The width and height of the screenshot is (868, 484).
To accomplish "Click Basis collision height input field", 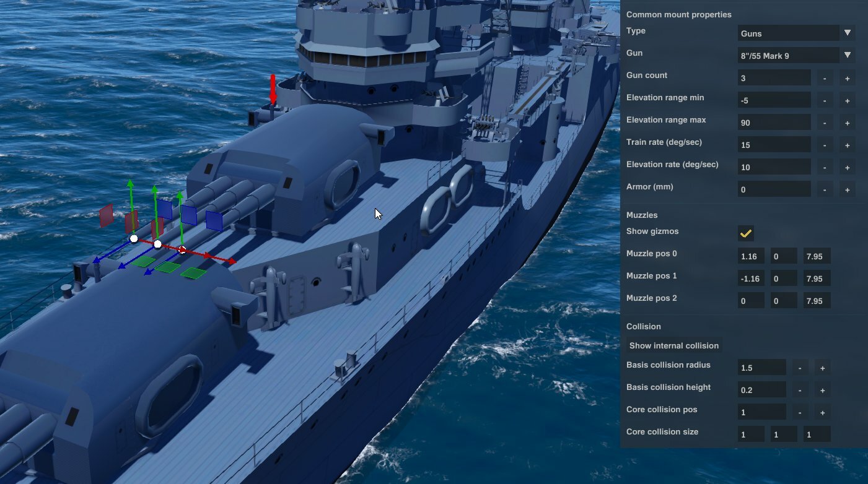I will pos(762,390).
